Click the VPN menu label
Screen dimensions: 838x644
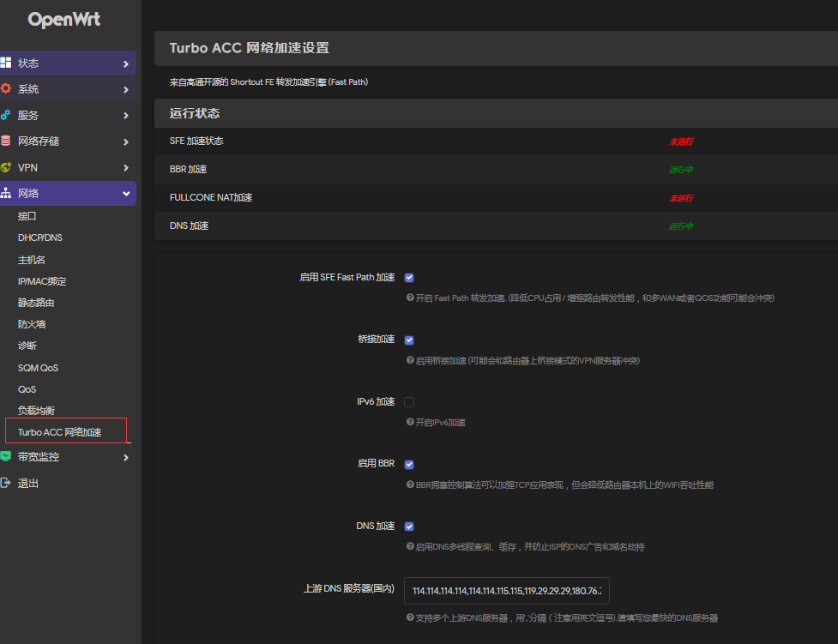coord(27,168)
